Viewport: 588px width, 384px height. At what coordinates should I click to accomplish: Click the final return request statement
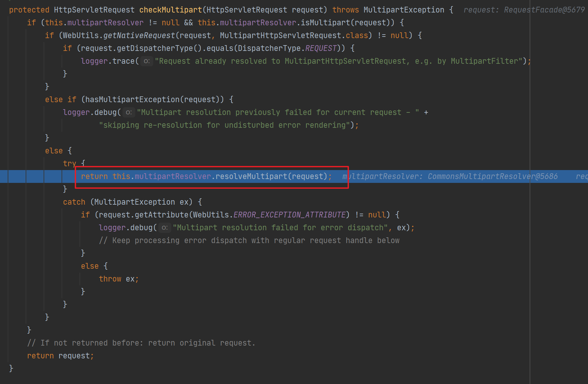coord(60,356)
